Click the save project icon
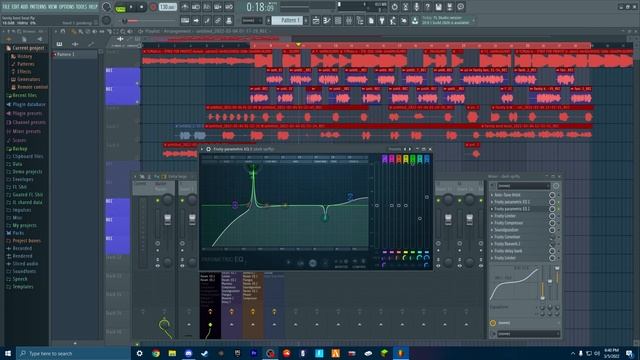 pos(438,7)
